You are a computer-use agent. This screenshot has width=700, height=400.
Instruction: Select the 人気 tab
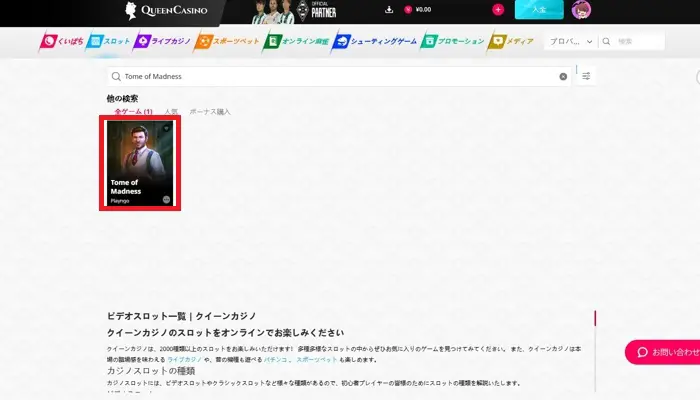click(171, 112)
